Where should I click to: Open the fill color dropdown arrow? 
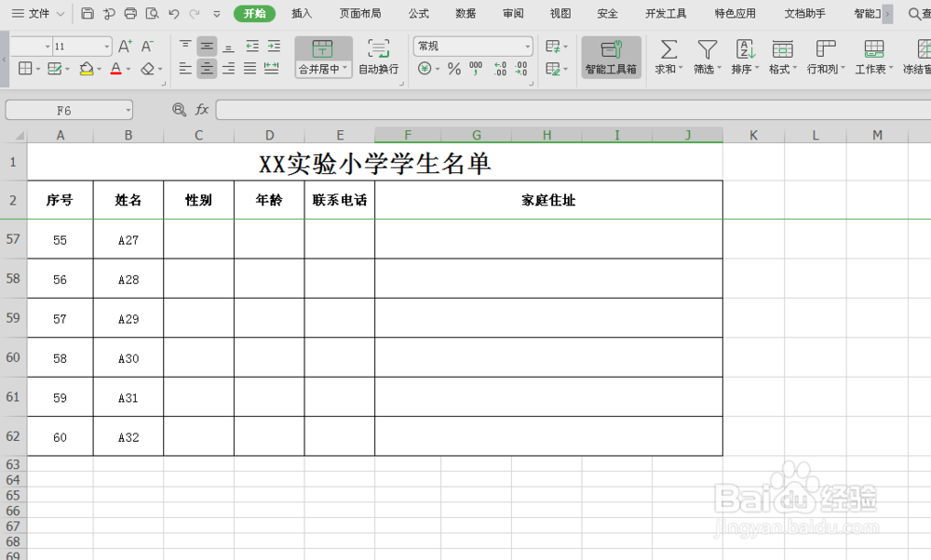(x=98, y=69)
